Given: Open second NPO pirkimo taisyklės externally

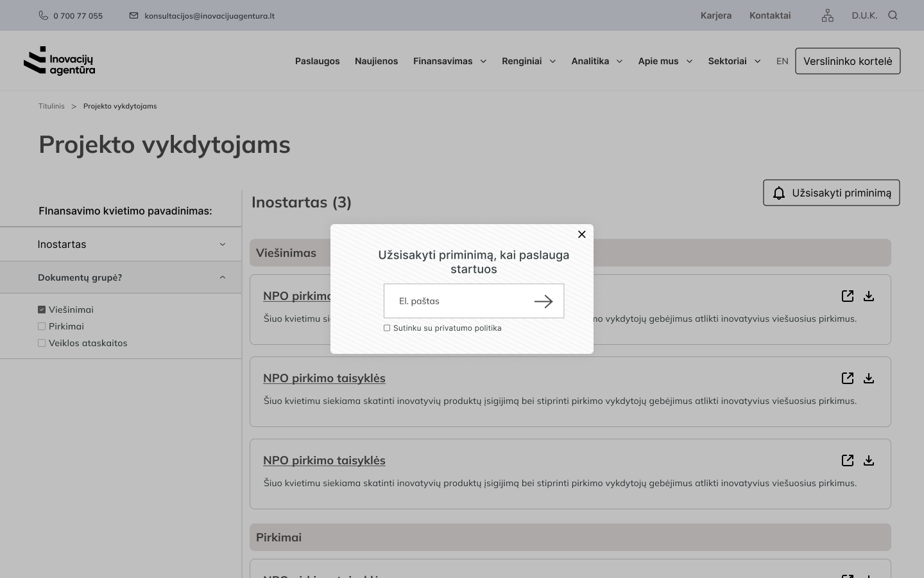Looking at the screenshot, I should pos(847,378).
